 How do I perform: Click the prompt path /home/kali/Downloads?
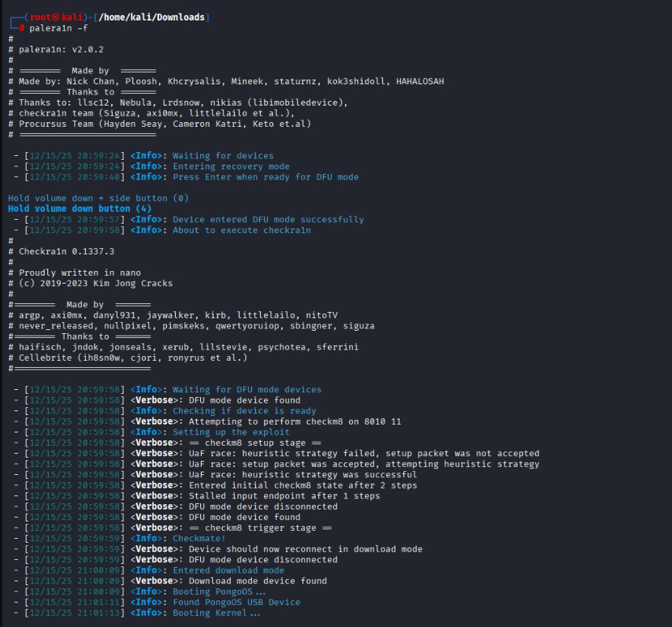pos(152,17)
